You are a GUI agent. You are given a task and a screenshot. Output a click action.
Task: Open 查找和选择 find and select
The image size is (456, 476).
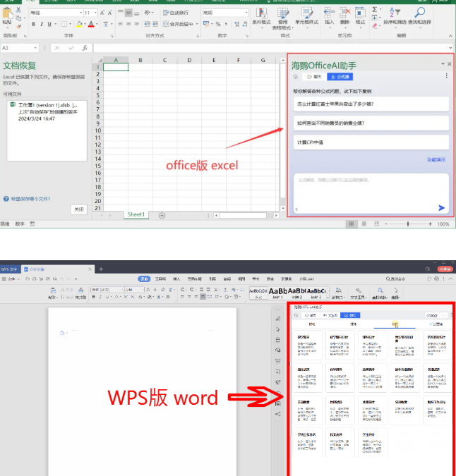tap(420, 17)
